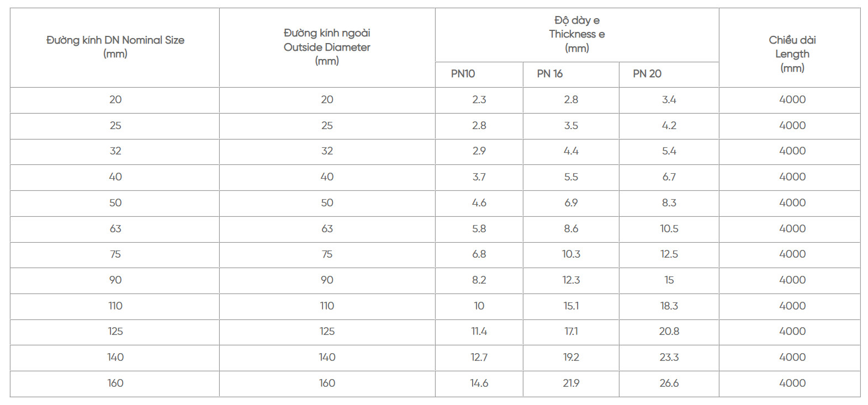This screenshot has height=405, width=868.
Task: Click outside diameter cell 110
Action: [x=327, y=306]
